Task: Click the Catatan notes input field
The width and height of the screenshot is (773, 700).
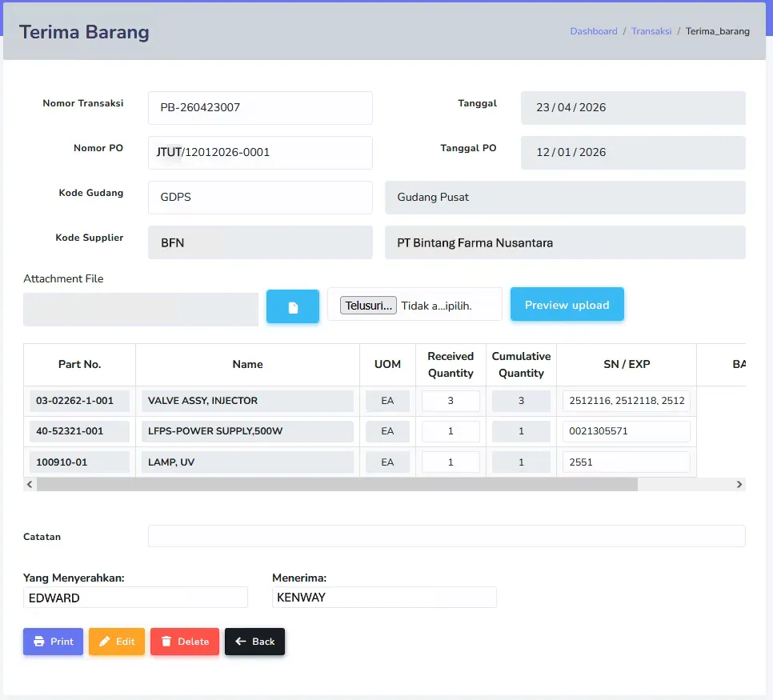Action: tap(447, 536)
